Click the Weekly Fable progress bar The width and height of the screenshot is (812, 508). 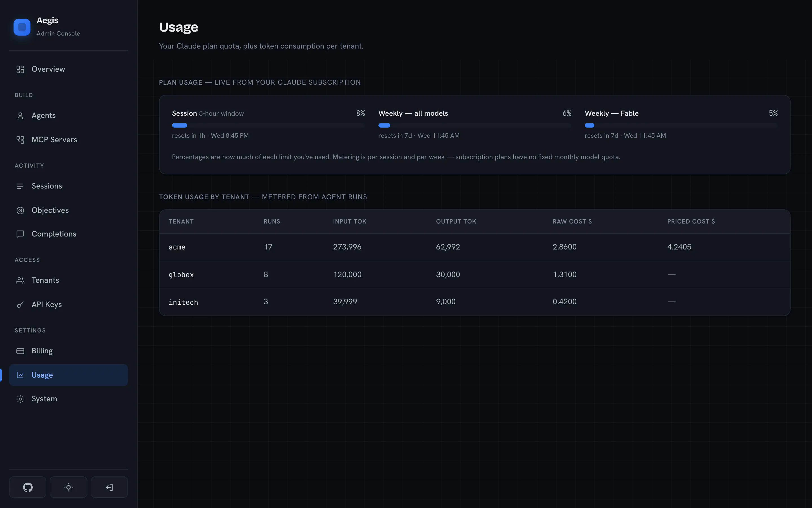681,125
